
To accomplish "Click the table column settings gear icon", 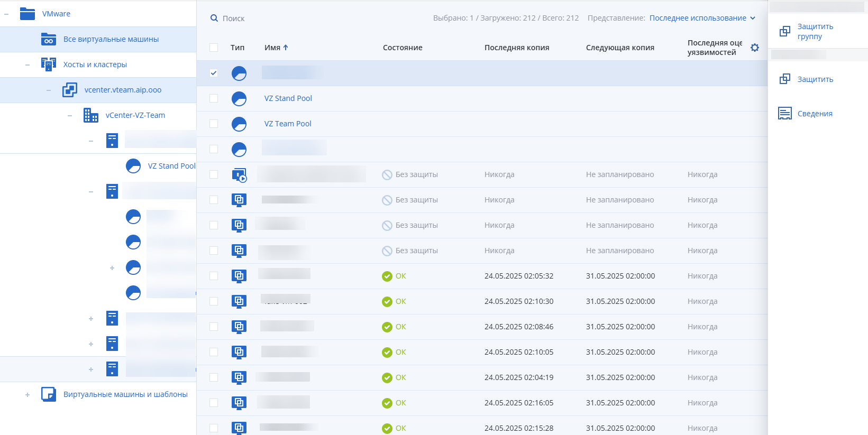I will click(x=755, y=48).
